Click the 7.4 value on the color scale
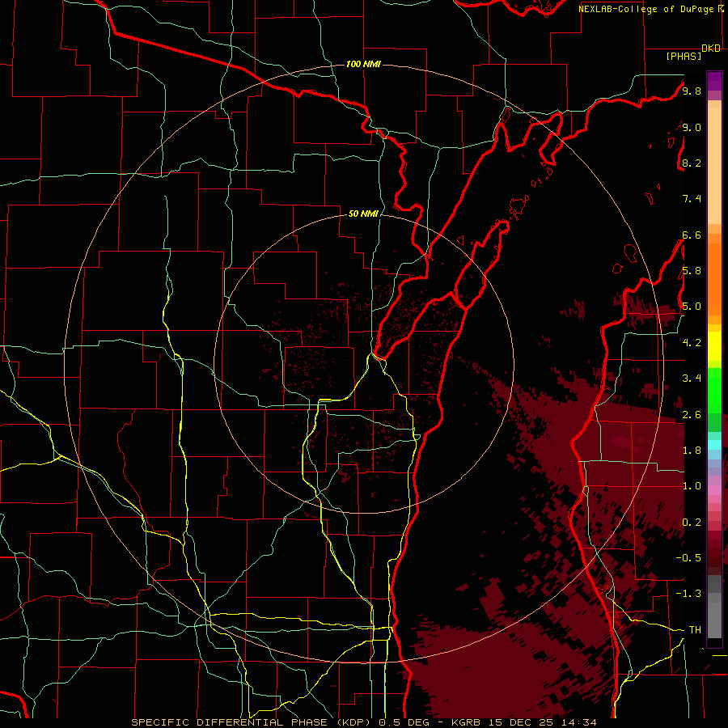The image size is (728, 728). point(692,199)
